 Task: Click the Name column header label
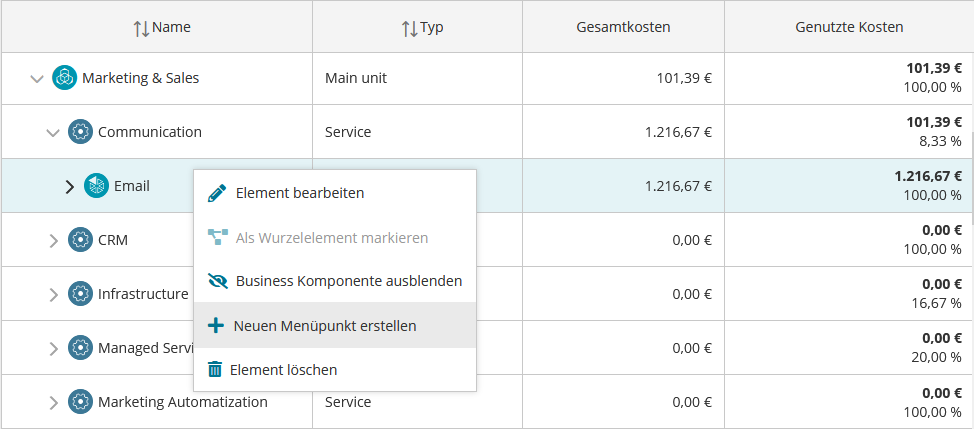pyautogui.click(x=171, y=27)
